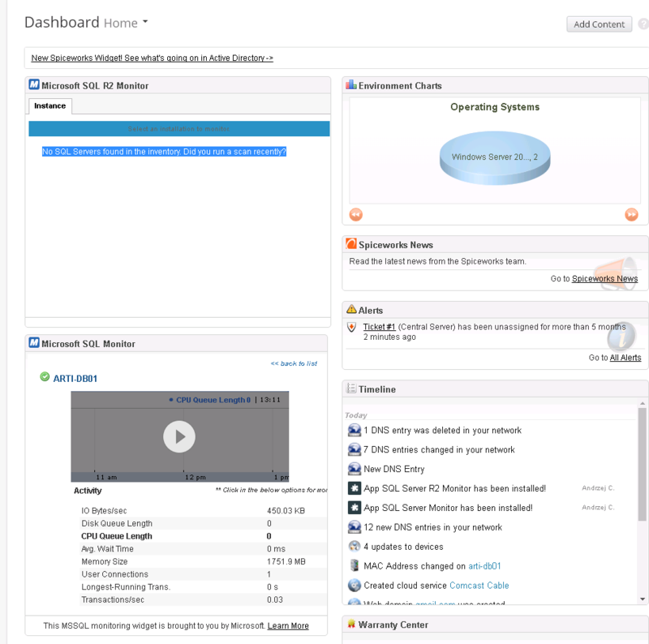
Task: Click the Warranty Center icon
Action: point(352,625)
